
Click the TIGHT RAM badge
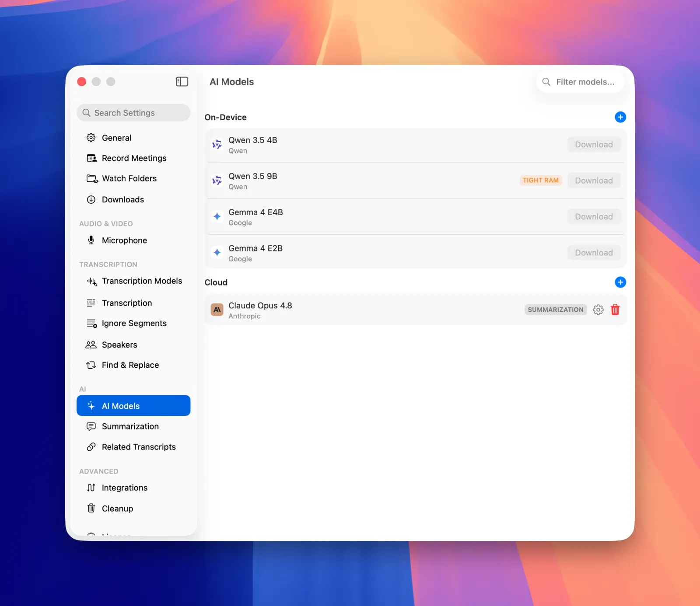(x=541, y=180)
